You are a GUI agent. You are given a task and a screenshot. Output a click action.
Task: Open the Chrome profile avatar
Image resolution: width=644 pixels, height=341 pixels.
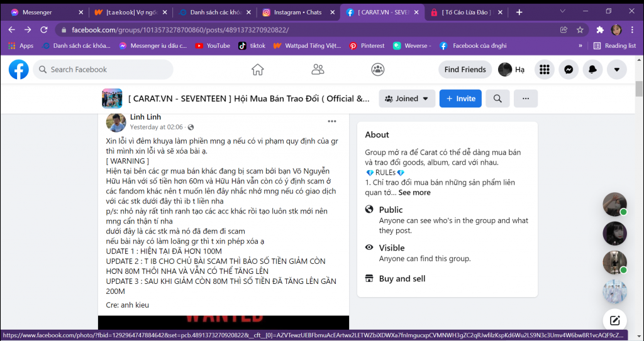[616, 30]
